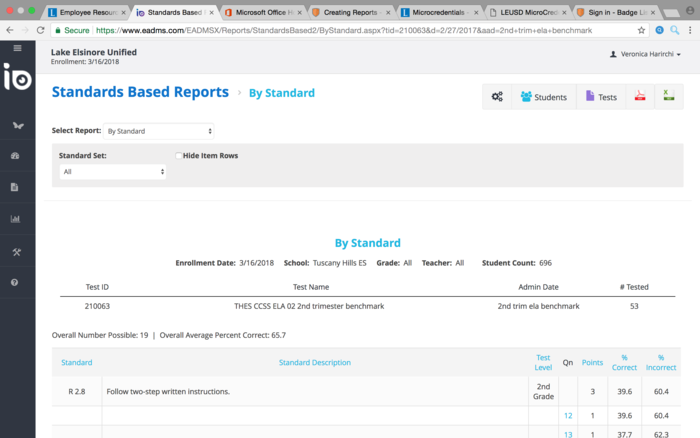The height and width of the screenshot is (438, 700).
Task: Open question number 12 link
Action: [x=568, y=415]
